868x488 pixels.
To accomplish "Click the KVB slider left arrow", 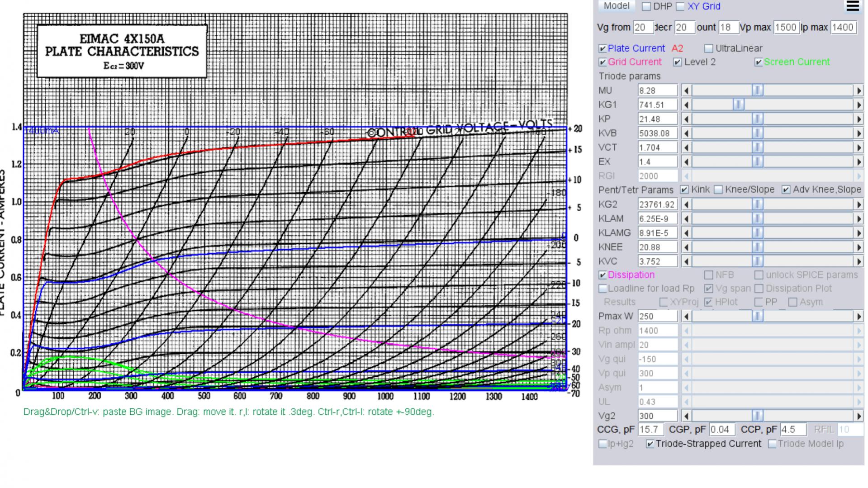I will coord(686,133).
